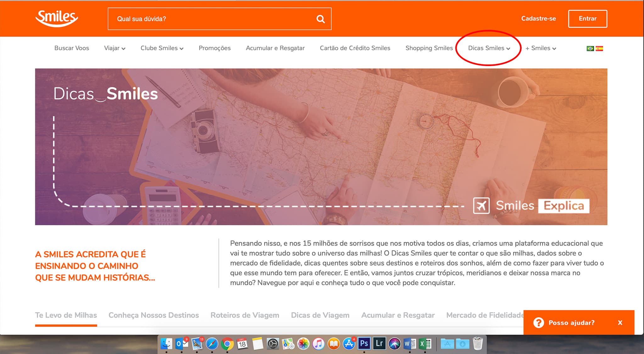Close the Posso ajudar chat widget
Image resolution: width=644 pixels, height=354 pixels.
[620, 323]
